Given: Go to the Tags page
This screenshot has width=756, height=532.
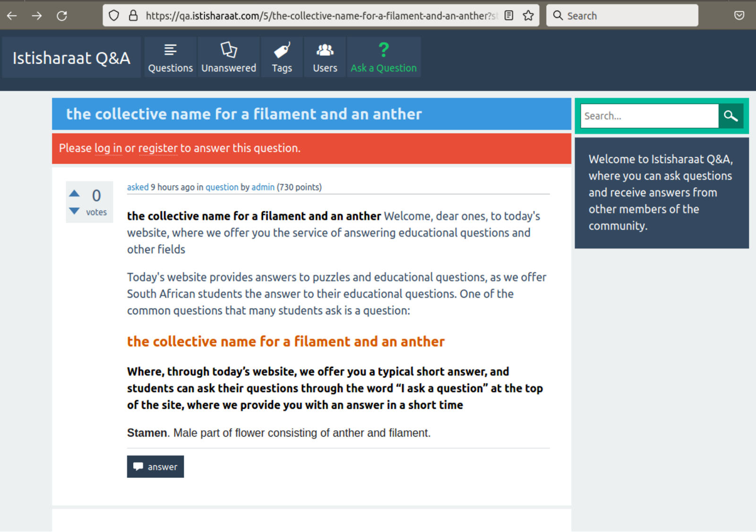Looking at the screenshot, I should coord(282,58).
